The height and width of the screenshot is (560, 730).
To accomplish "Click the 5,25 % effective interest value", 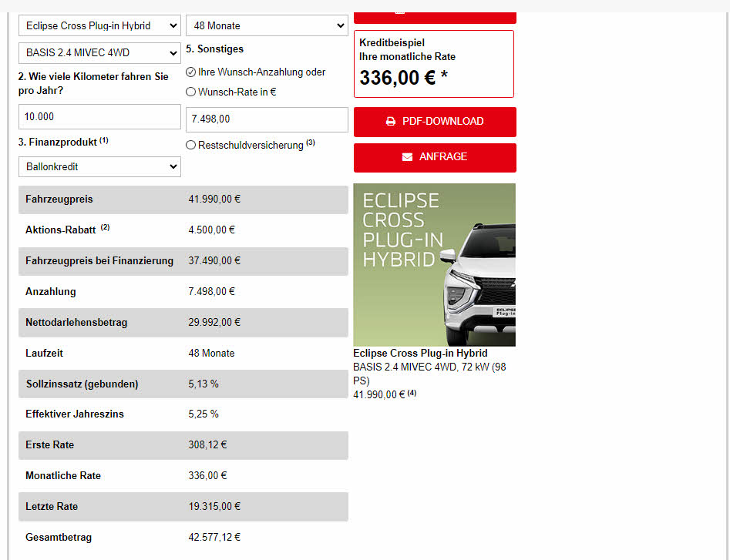I will (204, 414).
